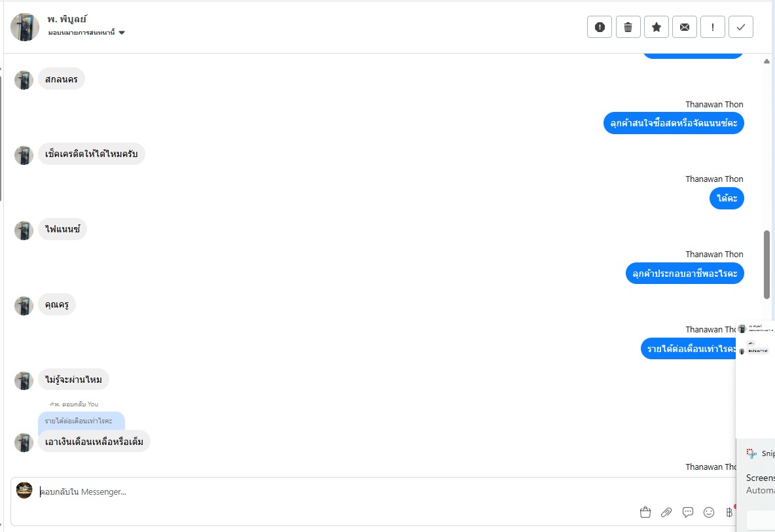
Task: Click the shopping bag icon in composer
Action: 645,512
